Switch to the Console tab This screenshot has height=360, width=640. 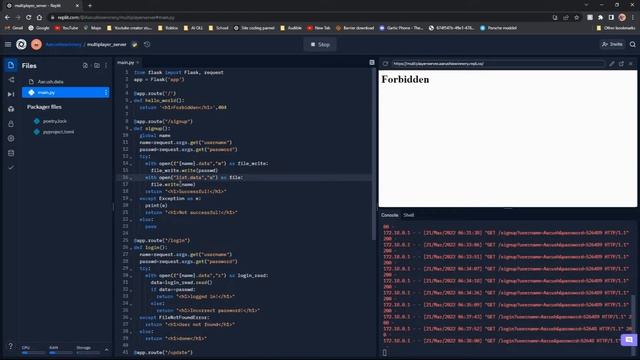click(x=389, y=215)
